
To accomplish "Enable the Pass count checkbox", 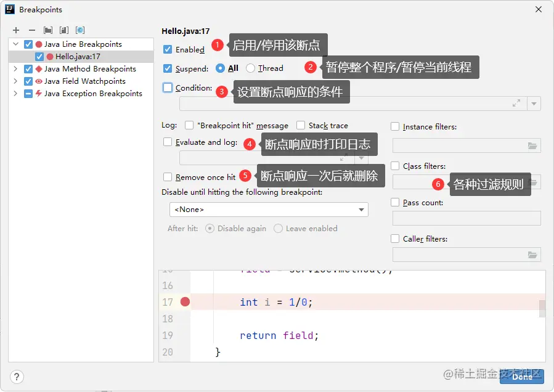I will [x=395, y=202].
